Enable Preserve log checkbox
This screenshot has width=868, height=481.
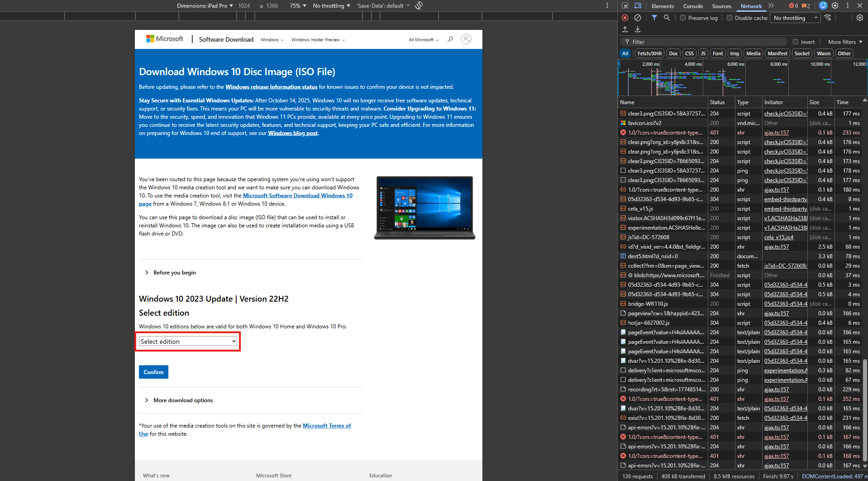(x=683, y=18)
